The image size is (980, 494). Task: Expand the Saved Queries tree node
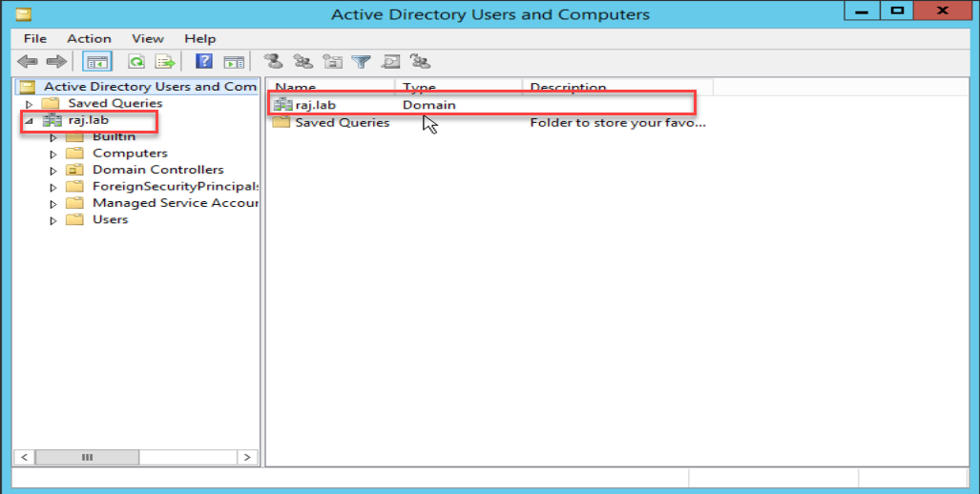[28, 104]
